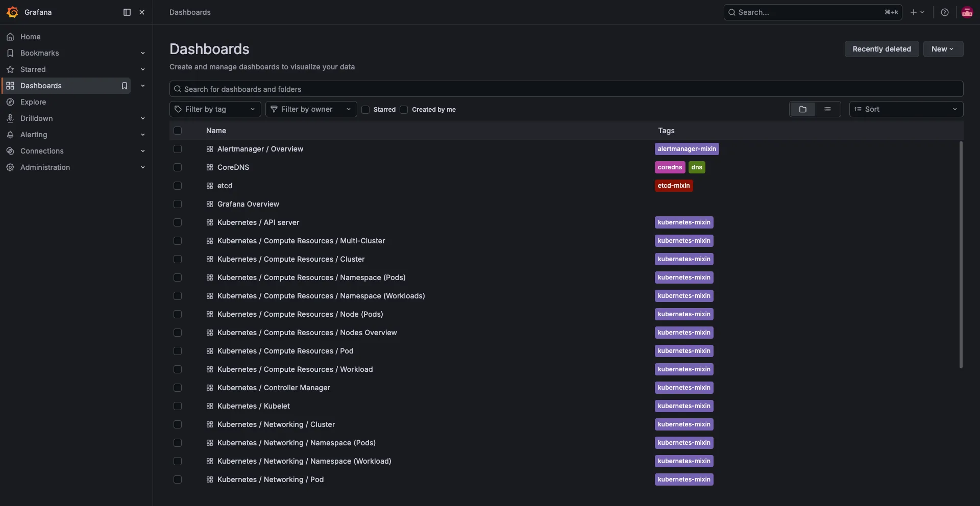Check the Alertmanager / Overview row checkbox

[x=178, y=149]
